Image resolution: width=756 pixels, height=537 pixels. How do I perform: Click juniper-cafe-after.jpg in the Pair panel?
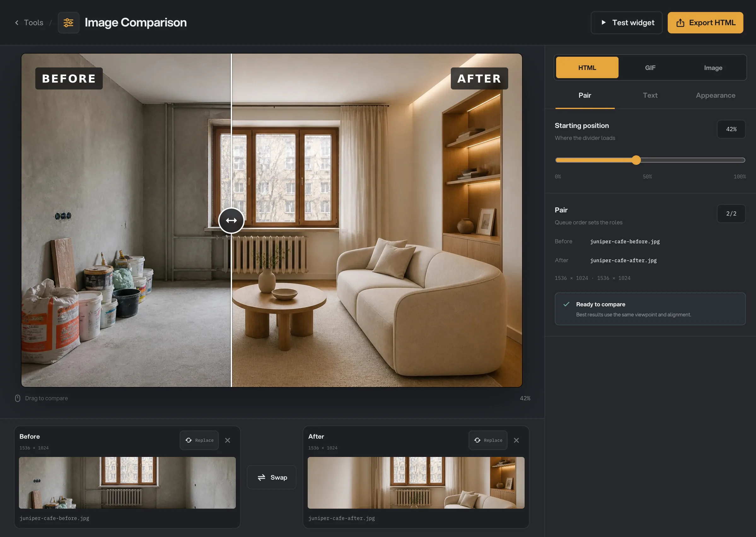click(623, 260)
